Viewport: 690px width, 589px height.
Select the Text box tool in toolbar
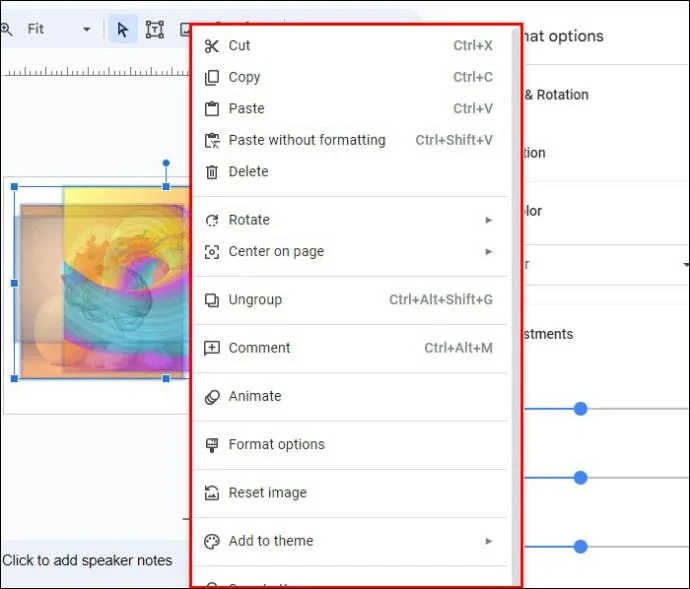point(155,29)
